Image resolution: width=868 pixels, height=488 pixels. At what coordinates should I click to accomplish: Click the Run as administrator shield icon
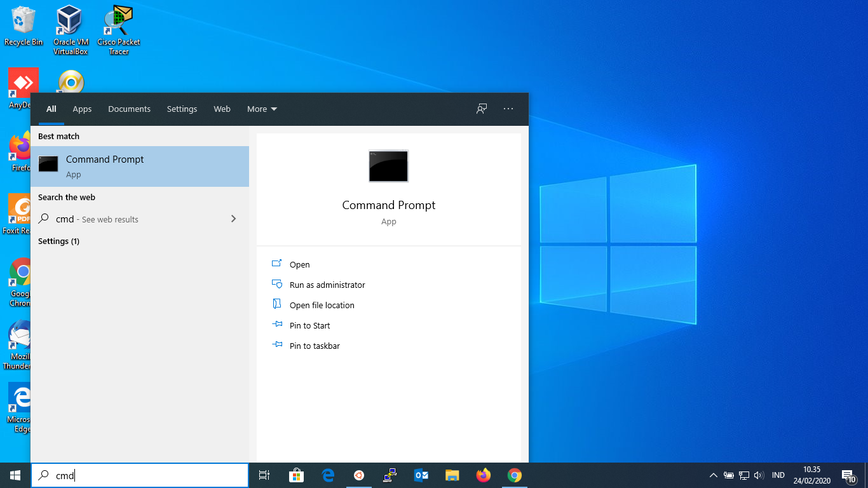[276, 284]
